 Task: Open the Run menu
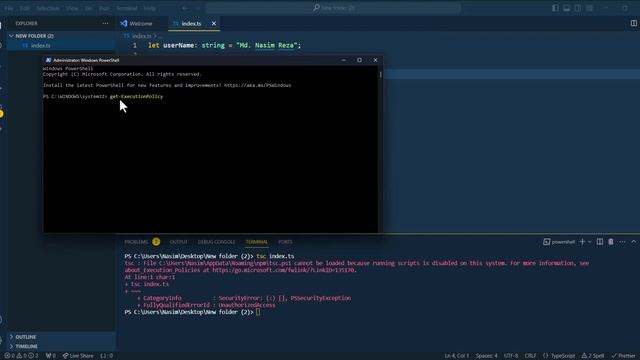point(104,8)
